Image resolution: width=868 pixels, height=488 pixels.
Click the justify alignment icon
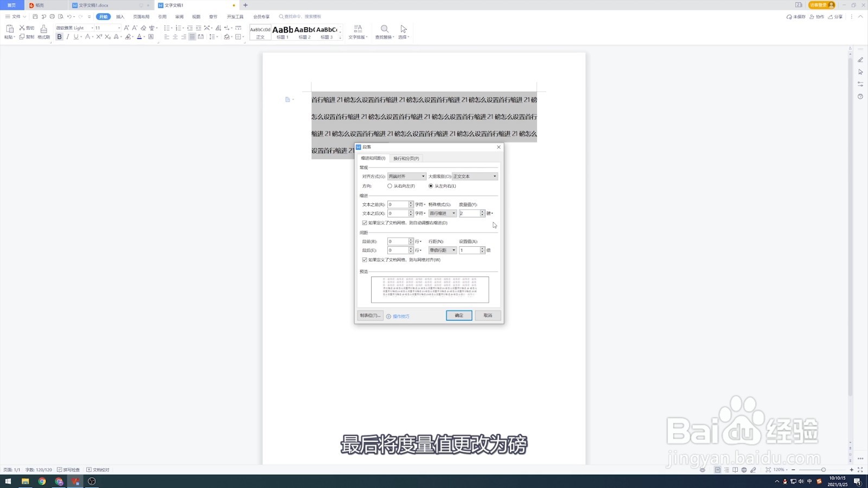192,37
